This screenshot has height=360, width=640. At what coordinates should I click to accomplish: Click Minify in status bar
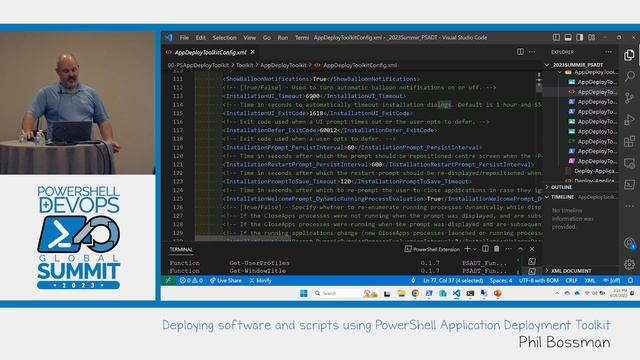click(260, 280)
